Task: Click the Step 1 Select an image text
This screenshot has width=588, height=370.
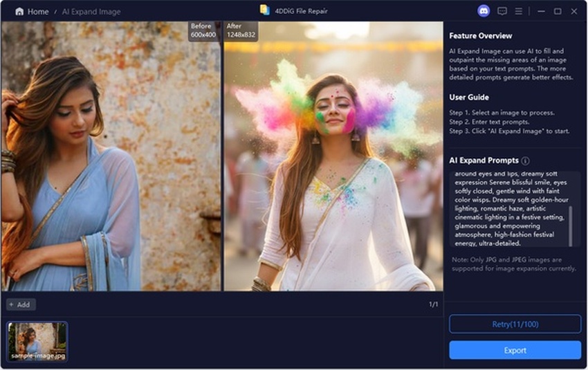Action: [502, 113]
